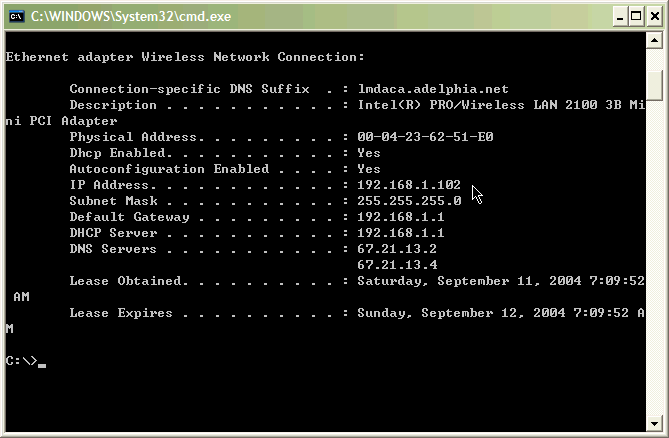
Task: Click the C:\> command prompt cursor
Action: click(x=41, y=365)
